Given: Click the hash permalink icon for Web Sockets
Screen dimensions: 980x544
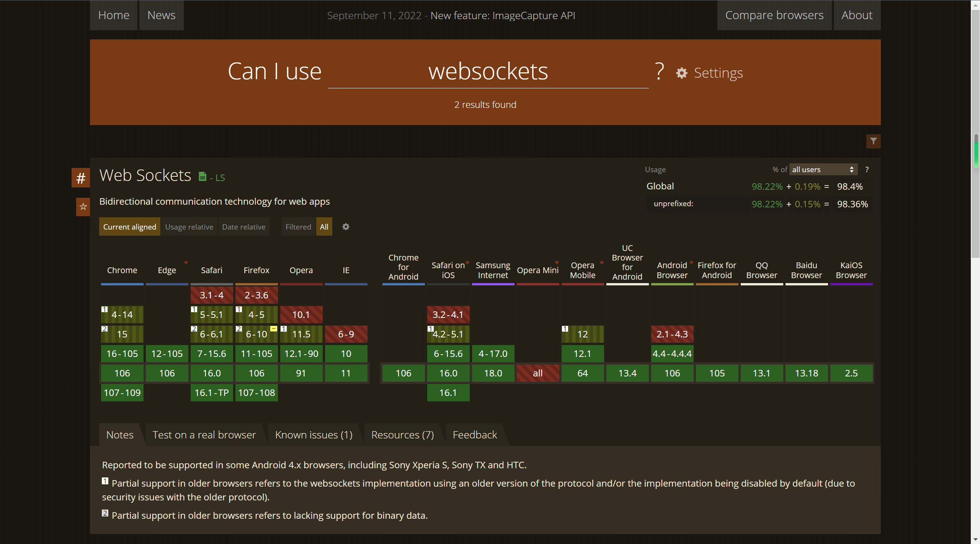Looking at the screenshot, I should pyautogui.click(x=81, y=178).
